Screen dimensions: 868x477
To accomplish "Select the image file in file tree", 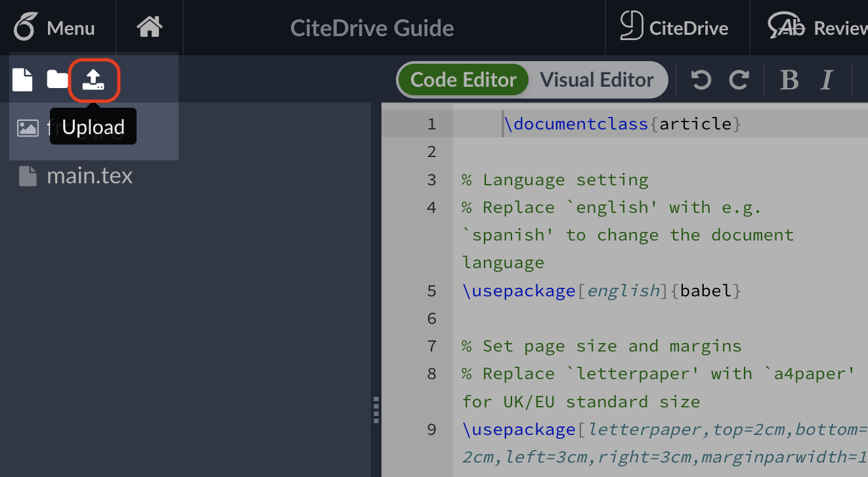I will [28, 127].
